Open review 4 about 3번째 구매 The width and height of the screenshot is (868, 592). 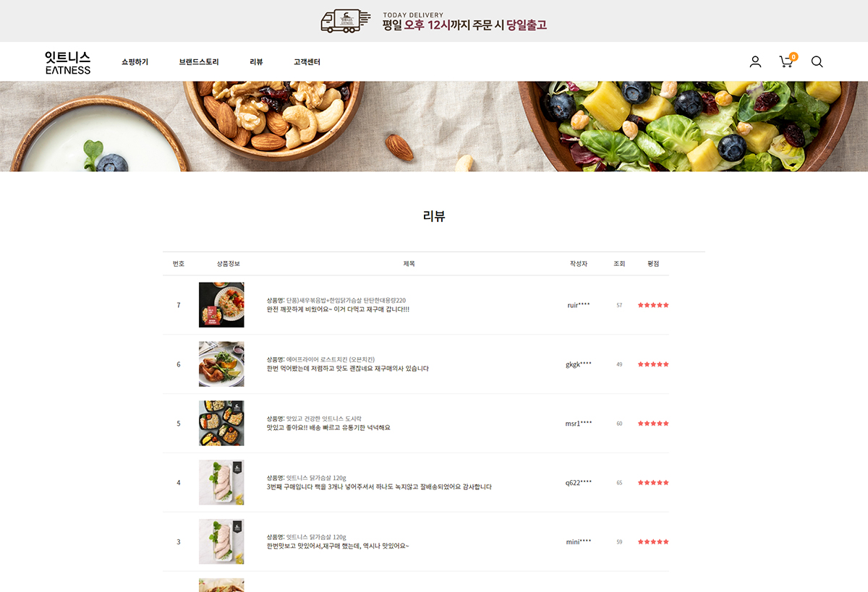coord(379,487)
